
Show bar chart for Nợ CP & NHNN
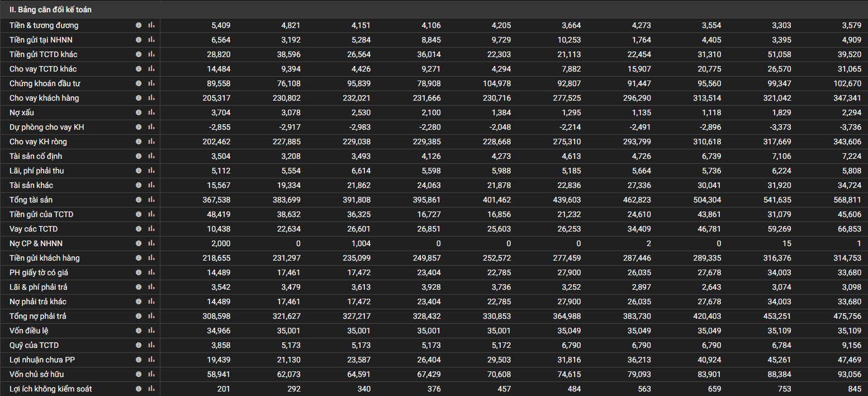pyautogui.click(x=151, y=243)
